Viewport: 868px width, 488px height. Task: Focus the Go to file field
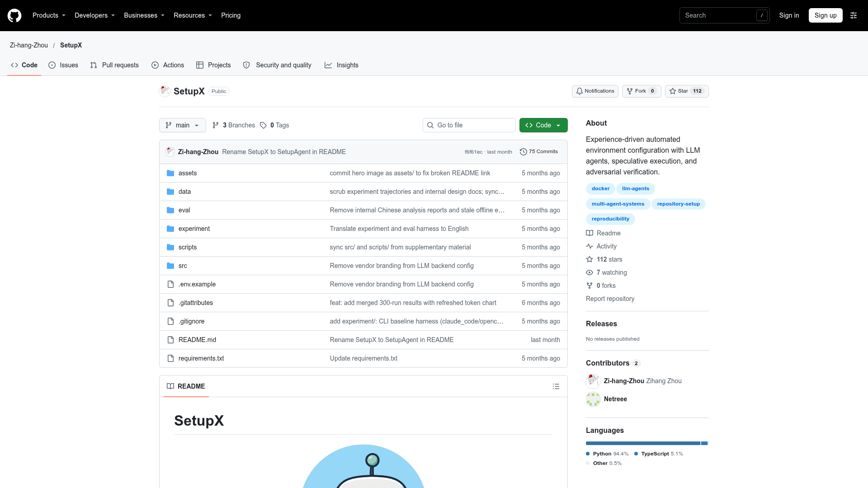pyautogui.click(x=469, y=125)
